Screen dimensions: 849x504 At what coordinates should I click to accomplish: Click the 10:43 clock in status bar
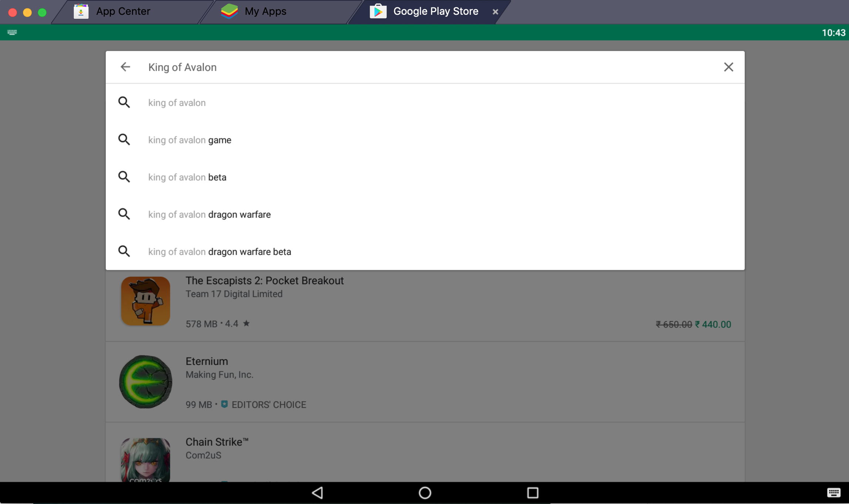pyautogui.click(x=833, y=33)
